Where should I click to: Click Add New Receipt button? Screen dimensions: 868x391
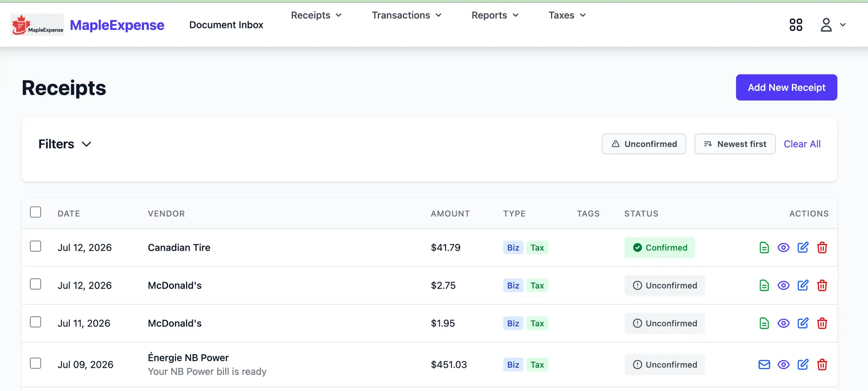[x=786, y=87]
